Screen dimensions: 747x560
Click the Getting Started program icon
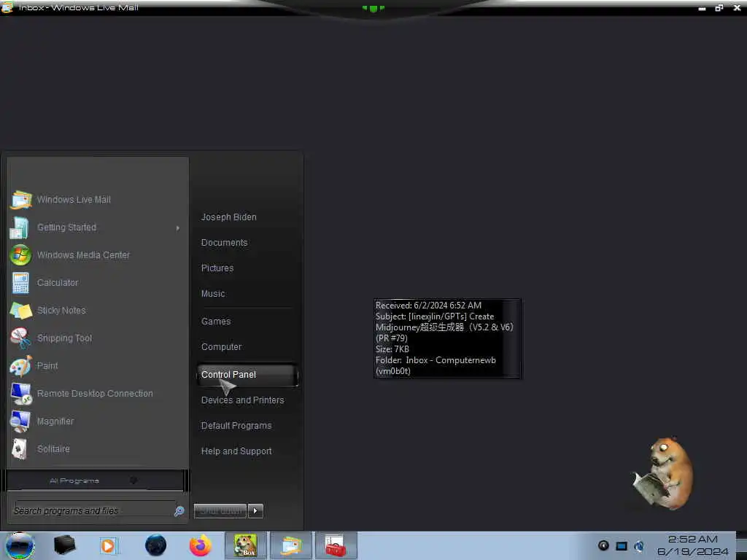(20, 227)
